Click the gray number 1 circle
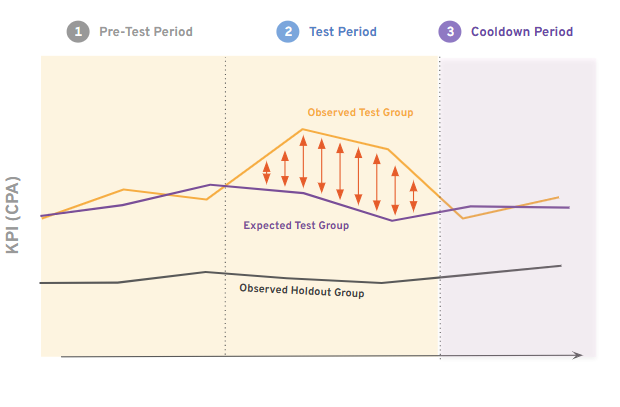This screenshot has height=407, width=620. (77, 32)
